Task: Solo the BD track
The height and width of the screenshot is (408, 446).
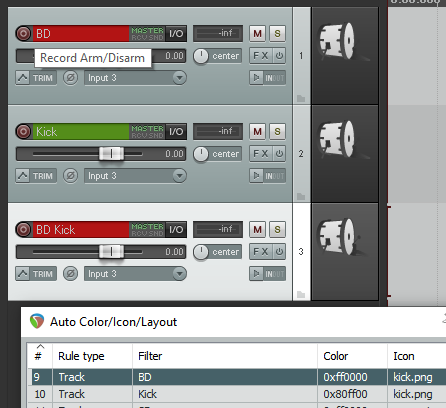Action: pyautogui.click(x=277, y=34)
